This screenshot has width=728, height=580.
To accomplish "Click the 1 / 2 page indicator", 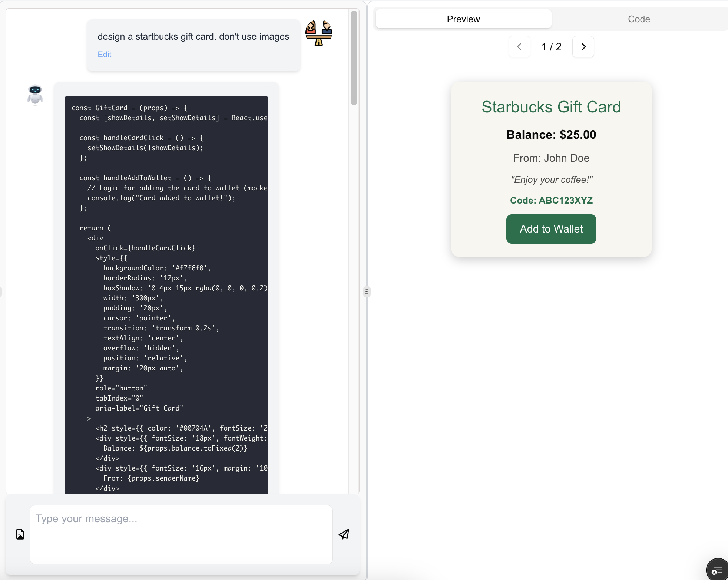I will [x=551, y=47].
